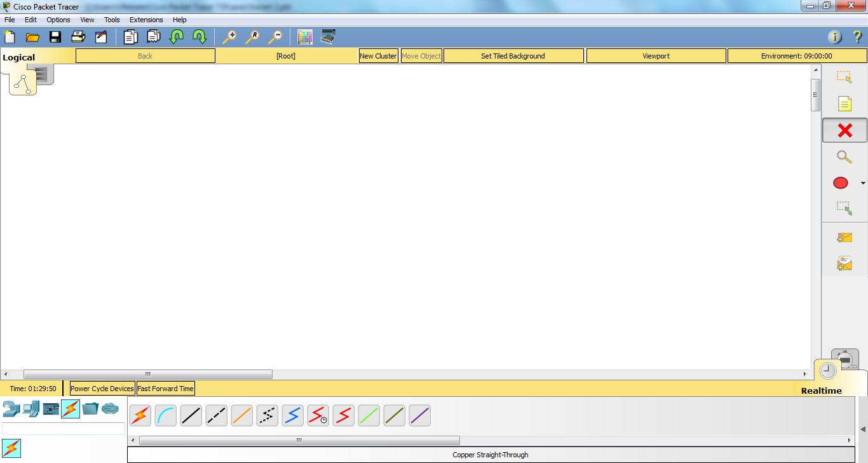Open network information with the i icon
Image resolution: width=868 pixels, height=463 pixels.
(835, 37)
